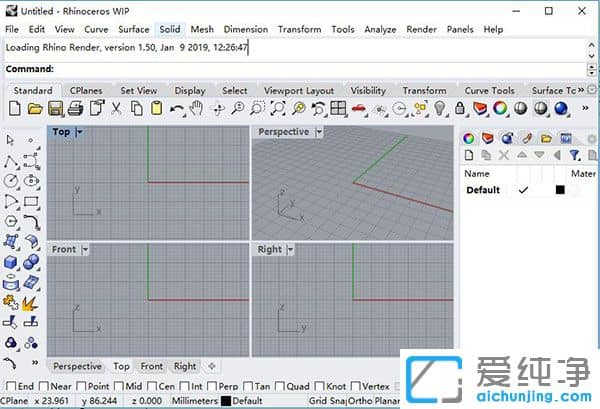
Task: Enable the Tan osnap checkbox
Action: tap(248, 386)
